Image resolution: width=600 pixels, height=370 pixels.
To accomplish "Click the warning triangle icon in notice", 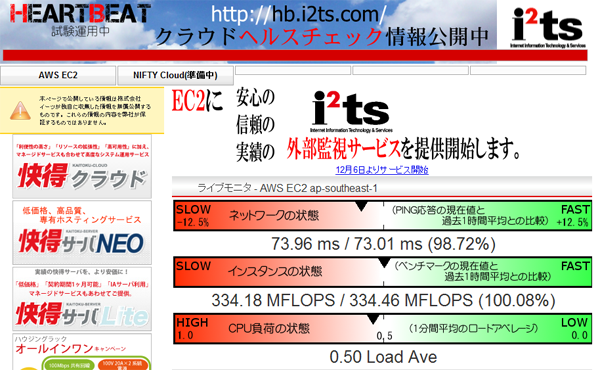I will (x=20, y=111).
